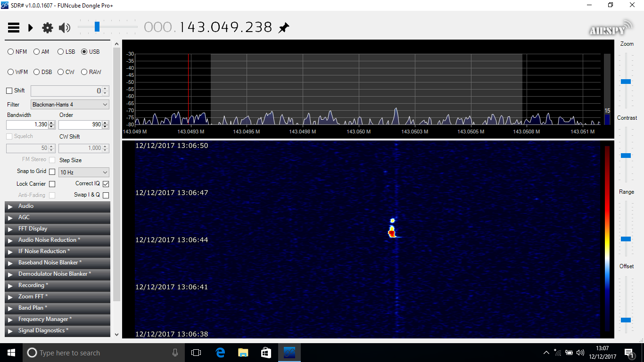
Task: Open the Step Size dropdown 10 Hz
Action: tap(84, 173)
